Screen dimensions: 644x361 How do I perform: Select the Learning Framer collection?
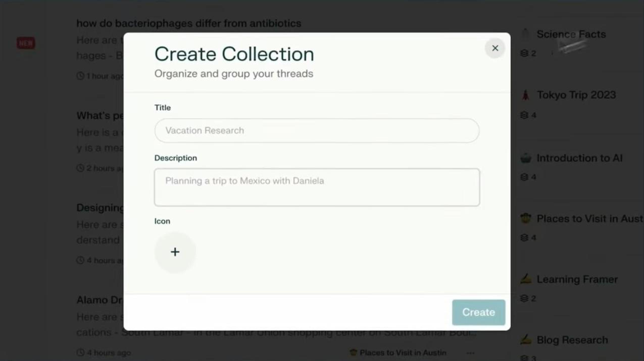click(577, 279)
